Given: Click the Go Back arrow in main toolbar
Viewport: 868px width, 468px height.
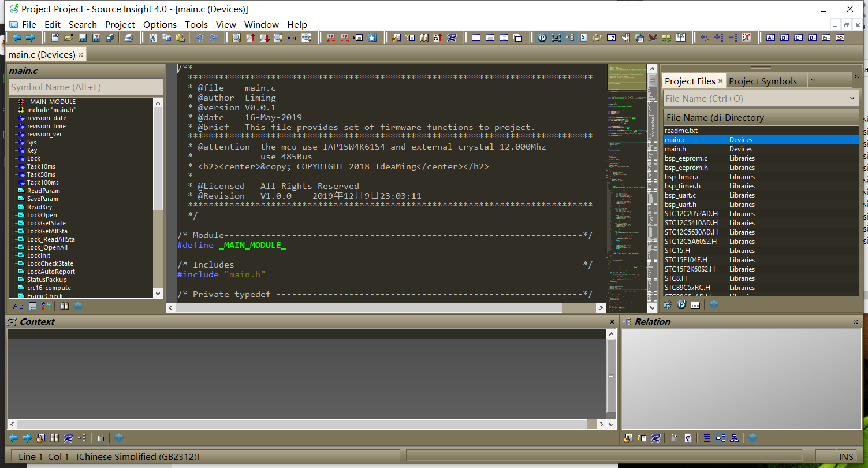Looking at the screenshot, I should tap(16, 38).
